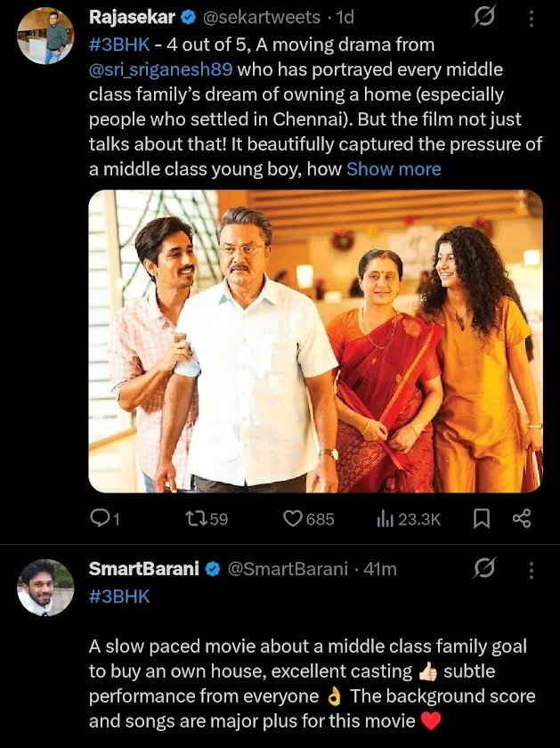The width and height of the screenshot is (560, 748).
Task: Share Rajasekar's tweet
Action: coord(523,518)
